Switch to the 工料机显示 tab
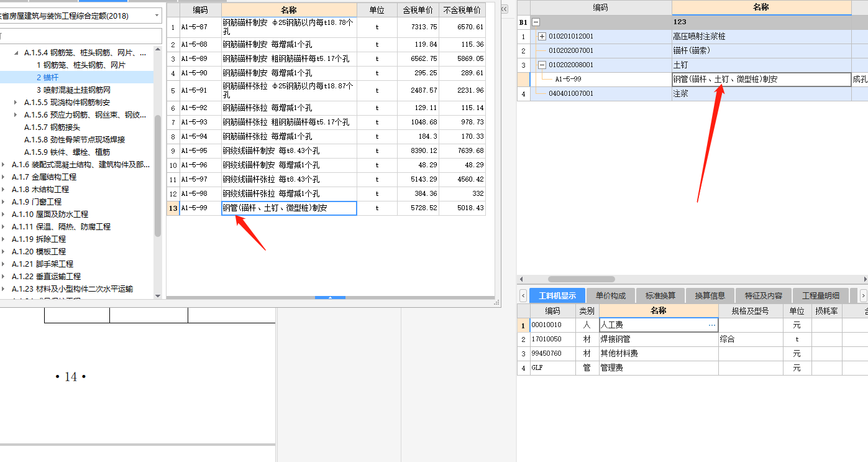The image size is (868, 462). click(557, 295)
